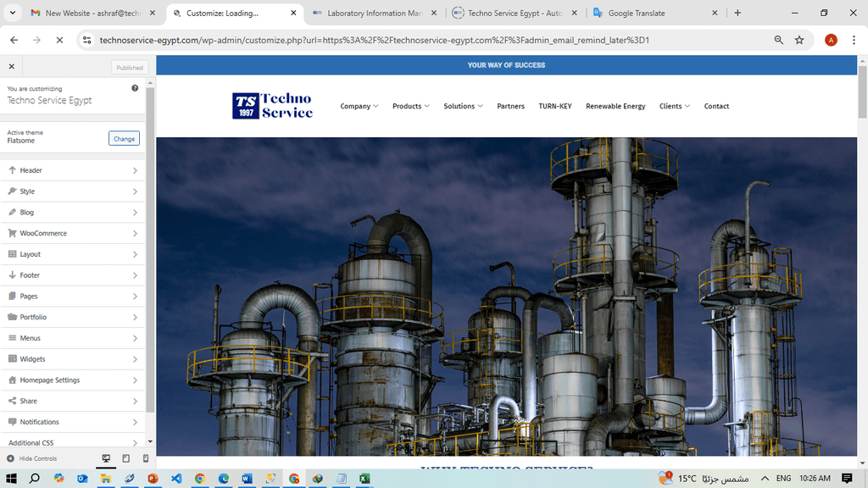
Task: Open Windows taskbar search
Action: tap(34, 478)
